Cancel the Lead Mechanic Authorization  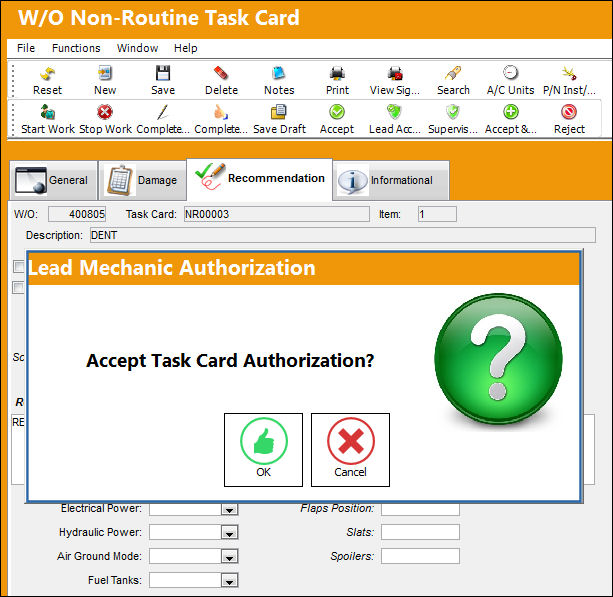[350, 450]
